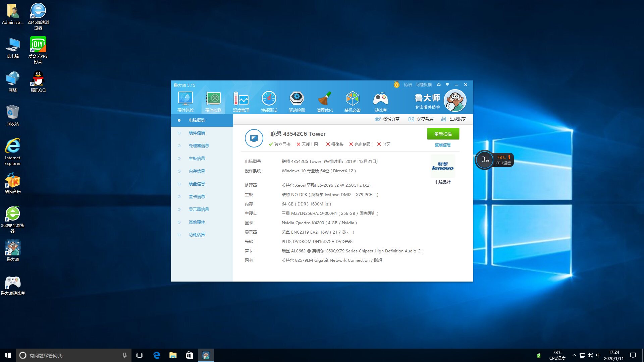The height and width of the screenshot is (362, 644).
Task: Click the gold medal icon in title bar
Action: pos(396,84)
